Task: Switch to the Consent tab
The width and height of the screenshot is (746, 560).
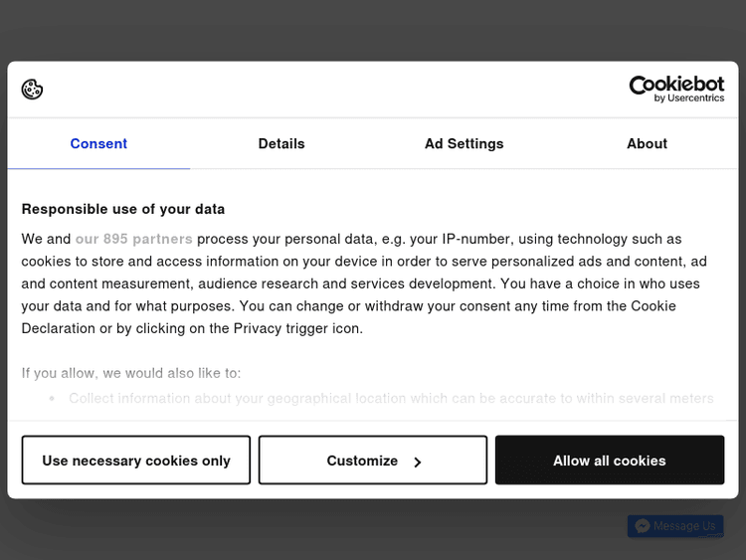Action: point(98,144)
